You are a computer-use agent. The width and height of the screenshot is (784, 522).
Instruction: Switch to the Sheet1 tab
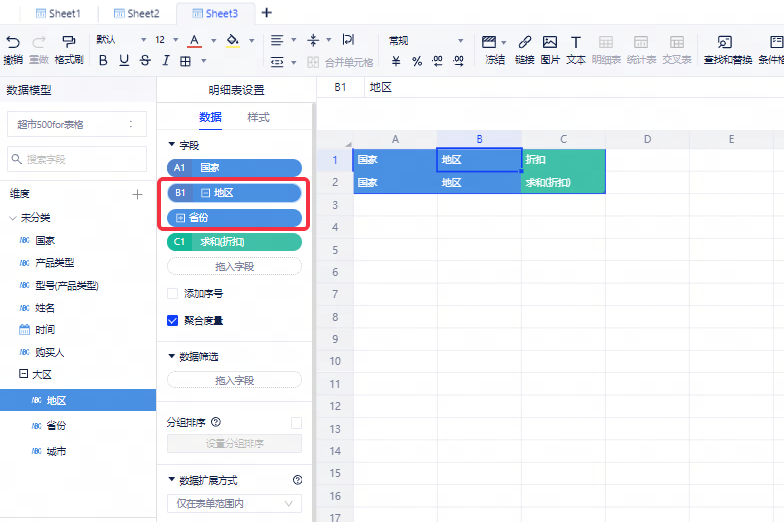pos(58,14)
